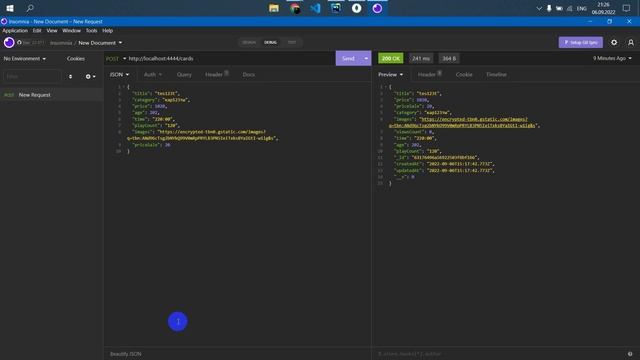Switch to the request Docs tab

click(x=249, y=75)
